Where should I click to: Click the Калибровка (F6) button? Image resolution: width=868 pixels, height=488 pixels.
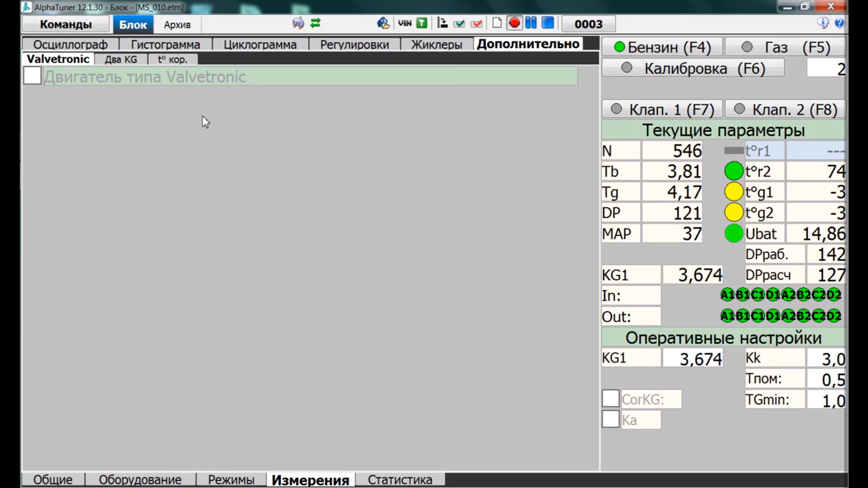pyautogui.click(x=693, y=69)
